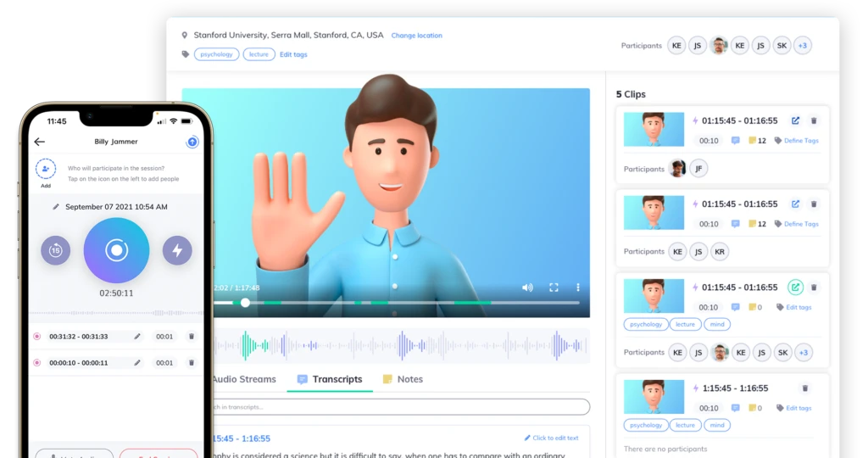Enter fullscreen on the video player
The height and width of the screenshot is (458, 868).
click(x=554, y=288)
